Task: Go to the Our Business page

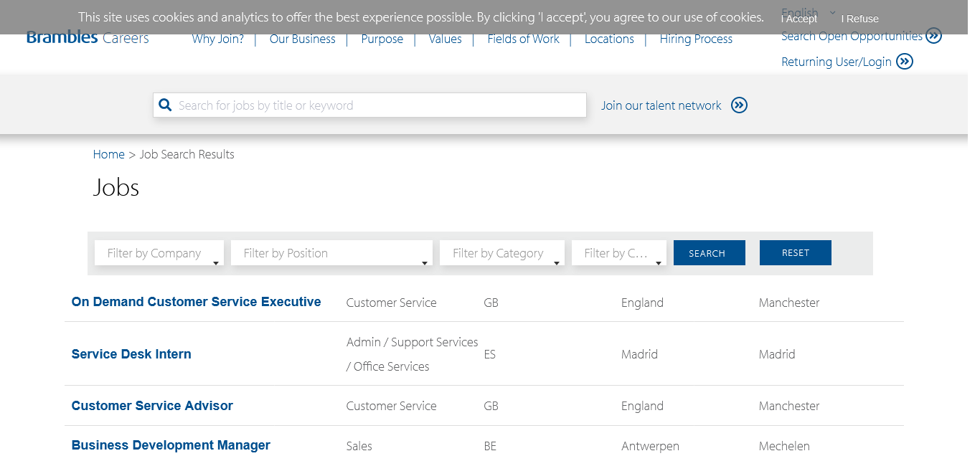Action: tap(302, 39)
